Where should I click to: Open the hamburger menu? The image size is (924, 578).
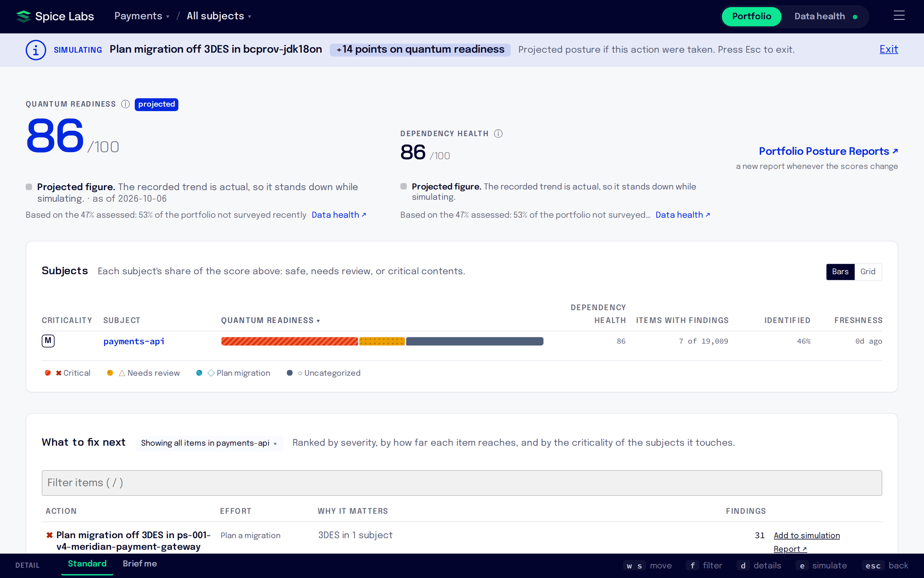pos(899,16)
